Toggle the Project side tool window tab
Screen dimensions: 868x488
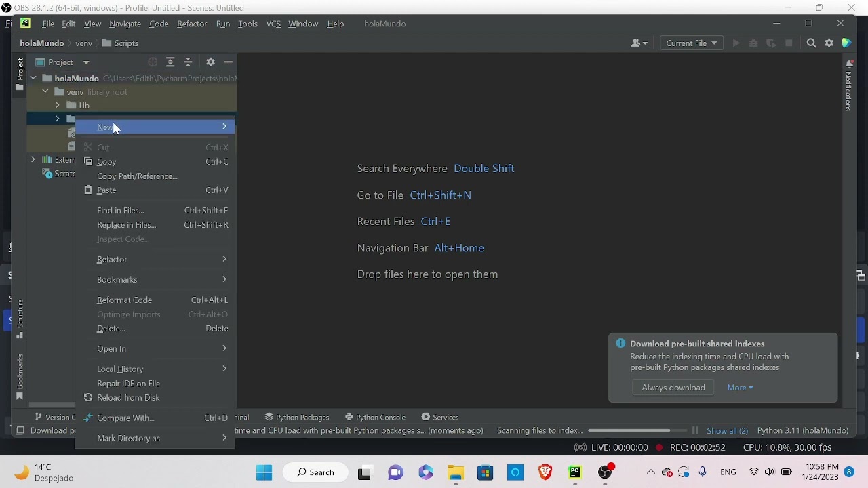click(x=20, y=74)
